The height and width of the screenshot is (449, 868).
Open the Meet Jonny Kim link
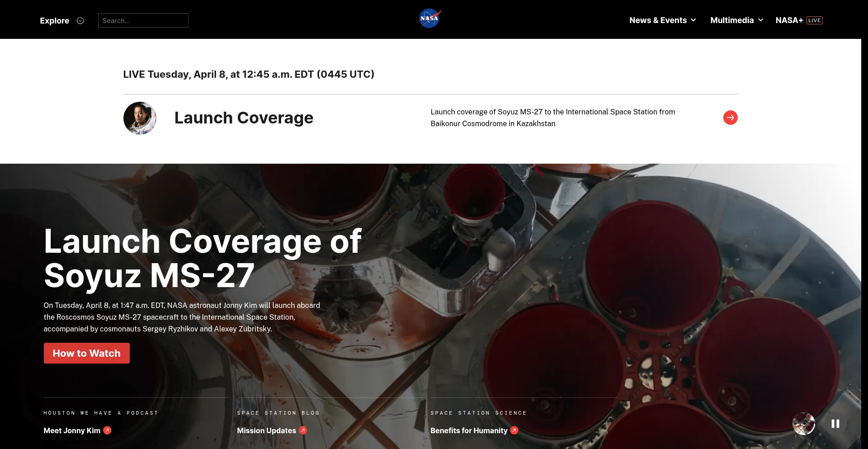(x=72, y=430)
